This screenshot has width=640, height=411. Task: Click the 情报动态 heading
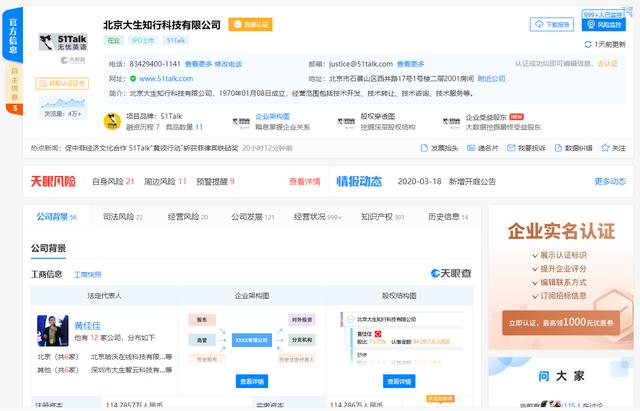pyautogui.click(x=359, y=181)
